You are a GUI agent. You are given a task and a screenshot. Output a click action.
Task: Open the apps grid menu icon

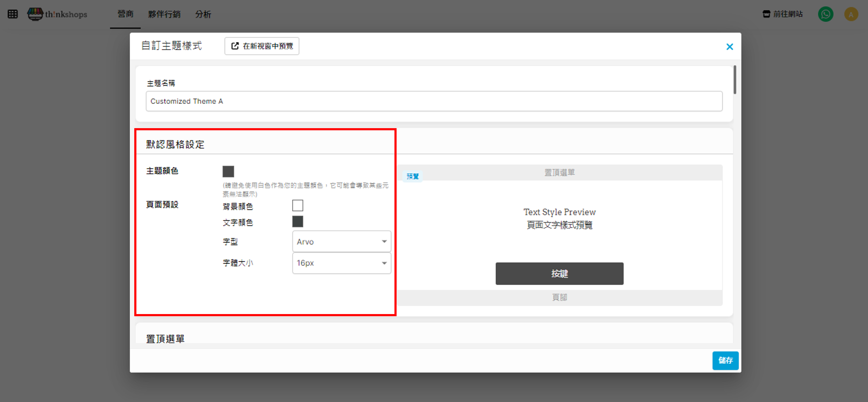click(12, 14)
